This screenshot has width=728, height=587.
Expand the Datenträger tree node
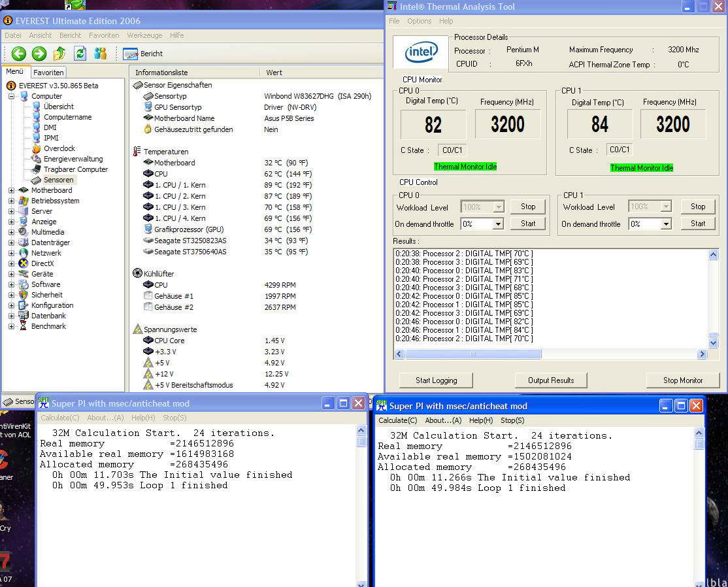(x=11, y=243)
